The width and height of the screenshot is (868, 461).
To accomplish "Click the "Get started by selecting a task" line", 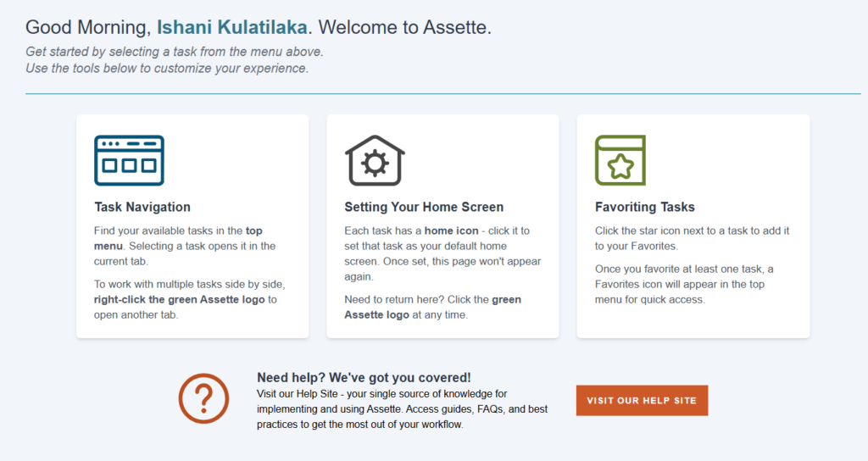I will coord(174,52).
